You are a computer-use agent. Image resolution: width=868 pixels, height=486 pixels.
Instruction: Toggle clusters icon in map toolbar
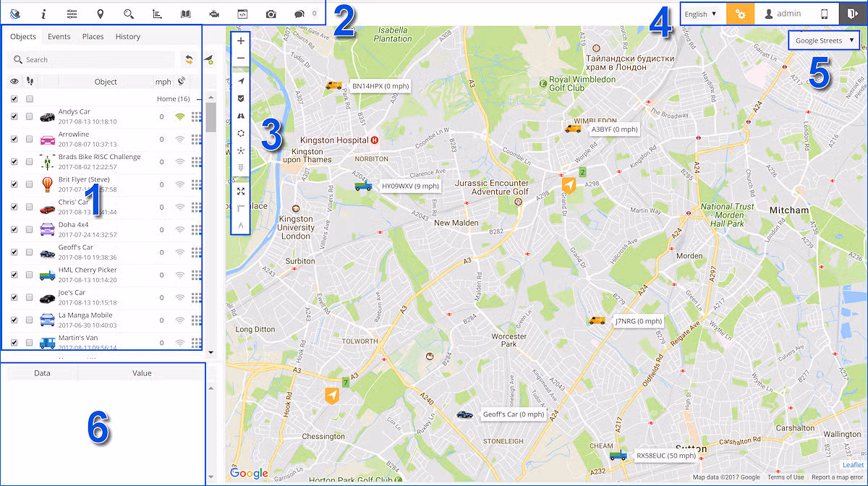[x=241, y=150]
